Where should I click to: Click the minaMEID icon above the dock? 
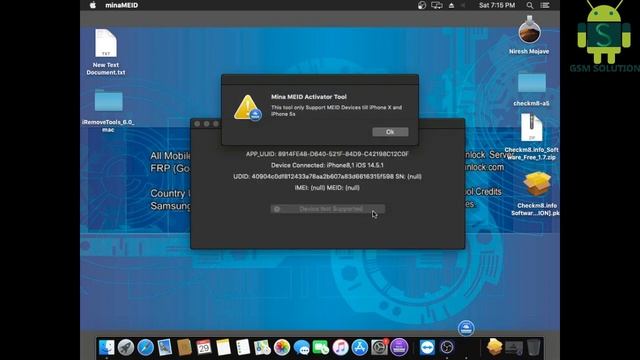[466, 328]
